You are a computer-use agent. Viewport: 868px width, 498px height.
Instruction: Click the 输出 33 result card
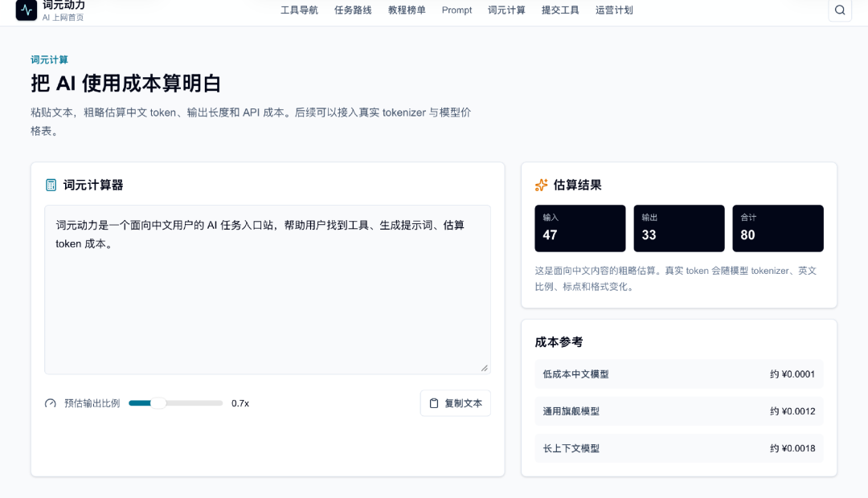tap(678, 229)
